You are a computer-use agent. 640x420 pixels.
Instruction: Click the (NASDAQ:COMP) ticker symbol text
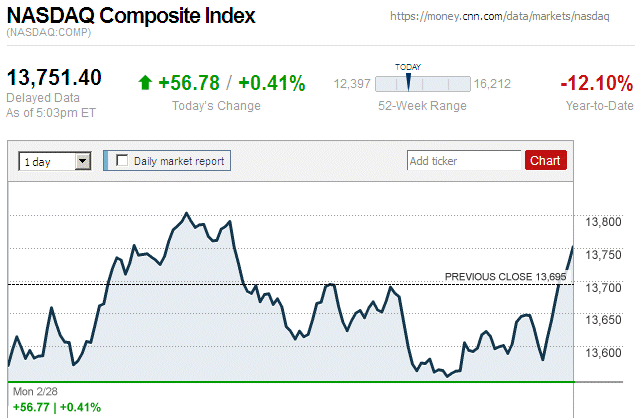tap(50, 34)
